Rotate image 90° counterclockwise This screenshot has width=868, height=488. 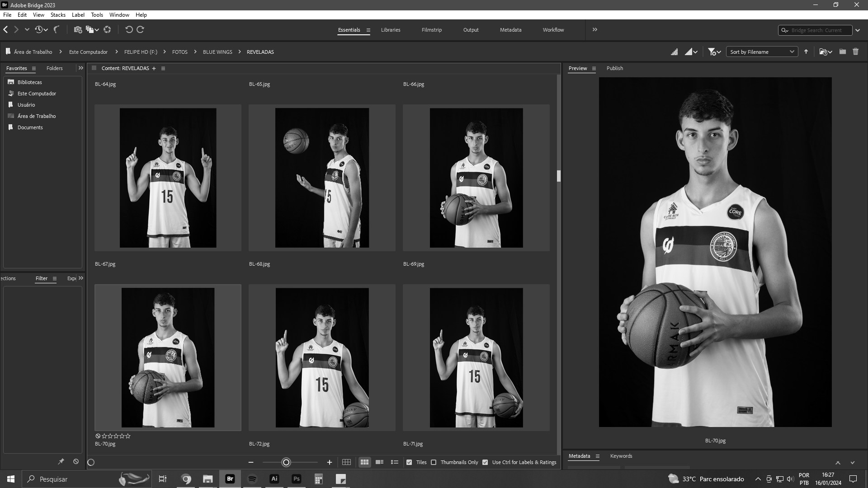tap(129, 30)
